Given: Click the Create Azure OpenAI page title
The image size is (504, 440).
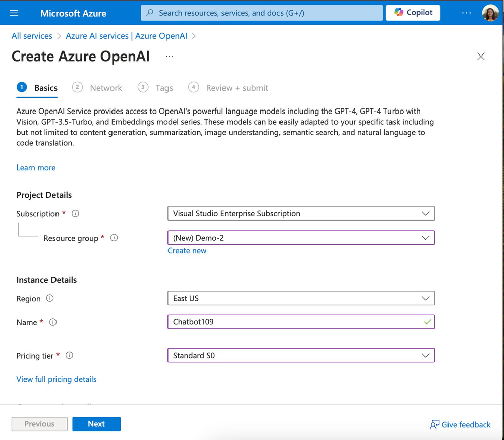Looking at the screenshot, I should point(81,57).
